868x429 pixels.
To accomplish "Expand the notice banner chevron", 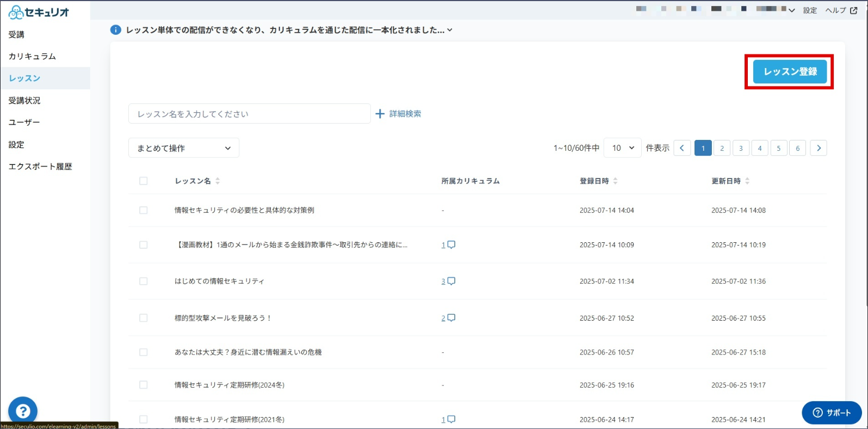I will [x=450, y=30].
